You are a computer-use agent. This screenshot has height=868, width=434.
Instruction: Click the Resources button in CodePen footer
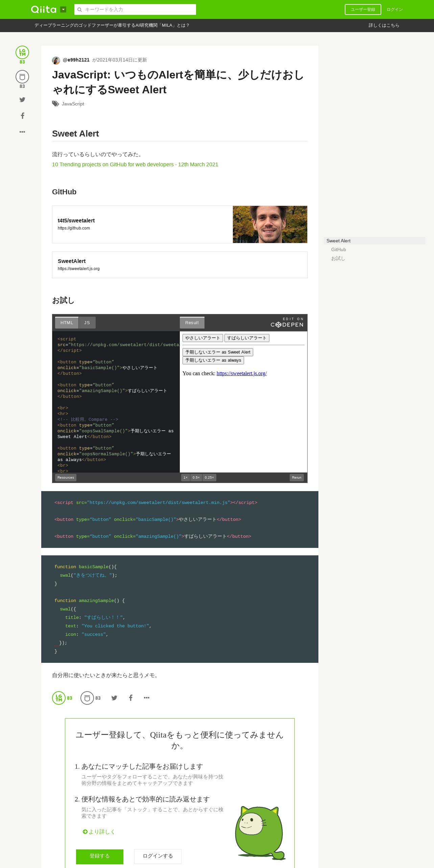[x=66, y=478]
